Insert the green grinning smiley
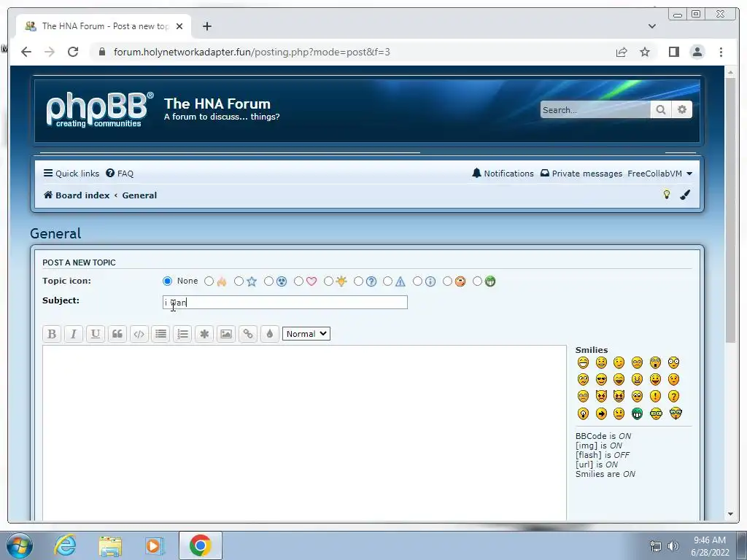 pos(637,413)
